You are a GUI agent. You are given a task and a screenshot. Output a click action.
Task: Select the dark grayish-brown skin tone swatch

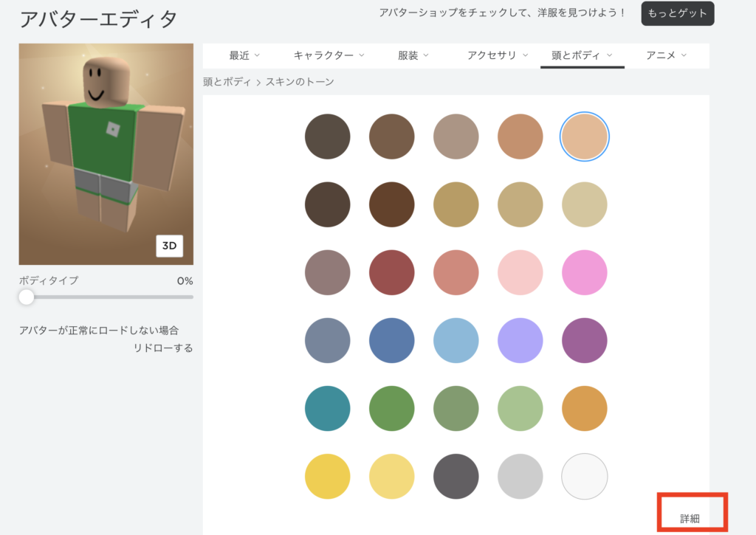click(x=327, y=137)
